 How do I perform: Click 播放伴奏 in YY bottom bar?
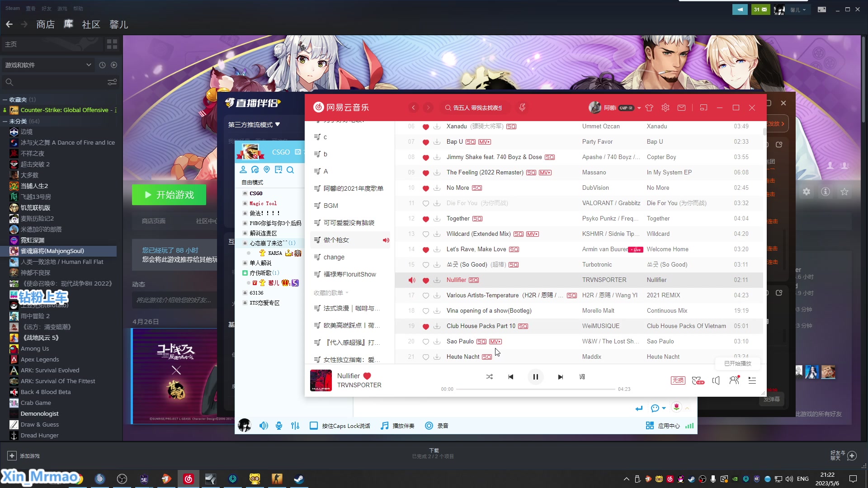pyautogui.click(x=397, y=426)
